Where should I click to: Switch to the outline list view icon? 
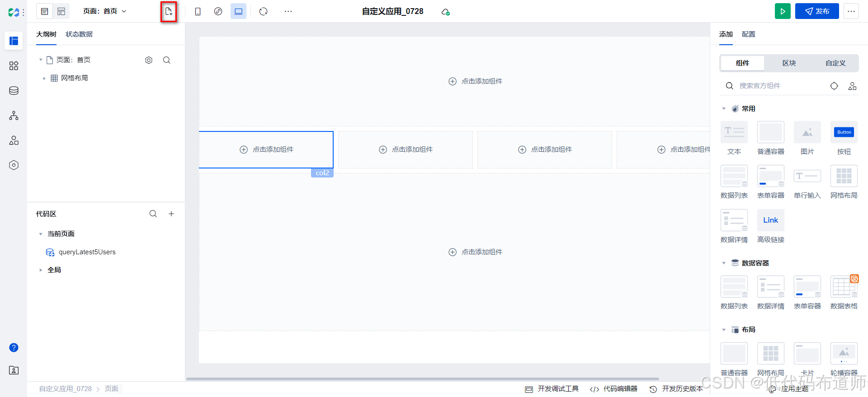tap(44, 11)
